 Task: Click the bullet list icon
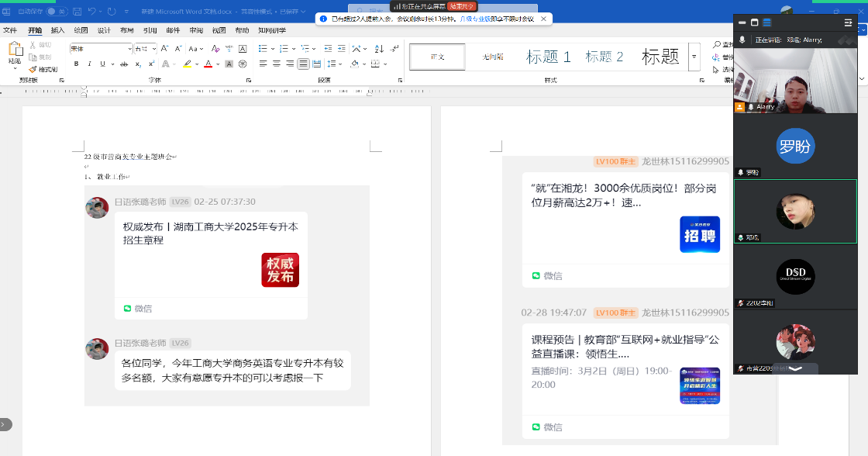point(263,49)
